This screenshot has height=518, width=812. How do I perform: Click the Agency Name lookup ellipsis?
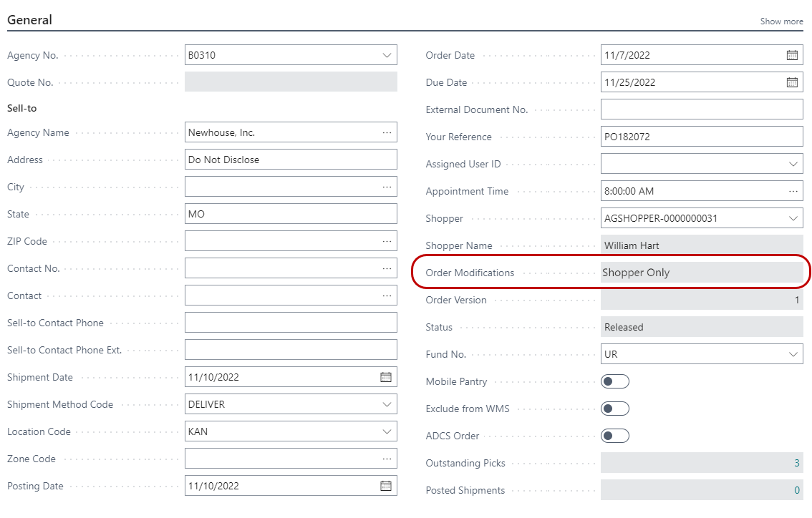tap(387, 132)
